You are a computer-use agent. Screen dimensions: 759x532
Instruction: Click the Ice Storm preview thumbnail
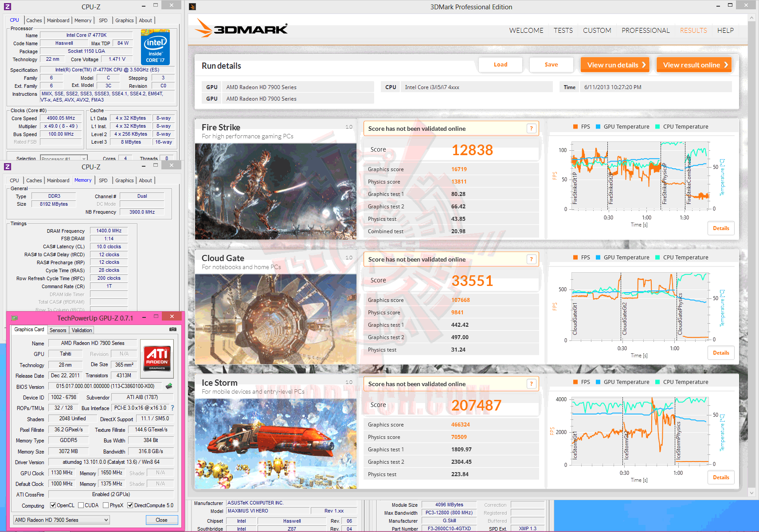[x=276, y=444]
